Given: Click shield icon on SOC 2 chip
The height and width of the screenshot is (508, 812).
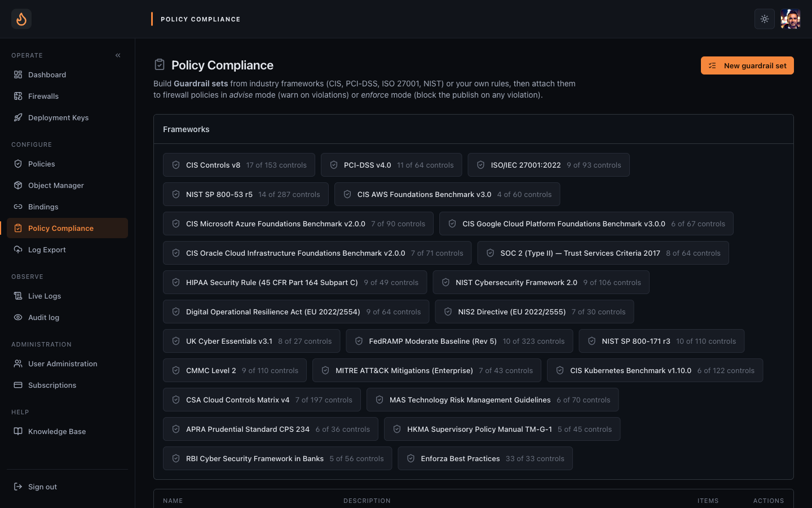Looking at the screenshot, I should [x=490, y=253].
